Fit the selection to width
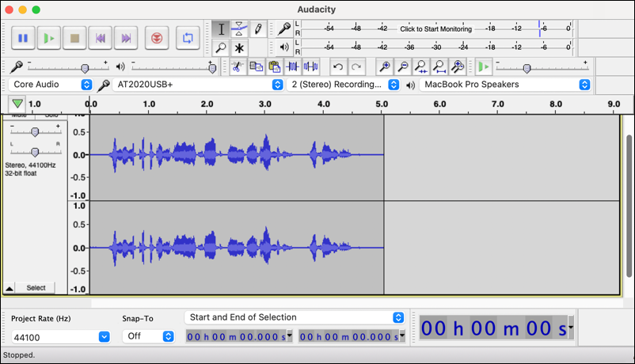Image resolution: width=635 pixels, height=364 pixels. [x=421, y=67]
